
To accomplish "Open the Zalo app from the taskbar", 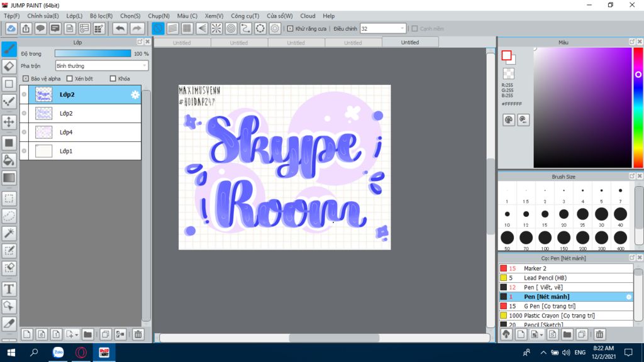I will click(x=58, y=353).
